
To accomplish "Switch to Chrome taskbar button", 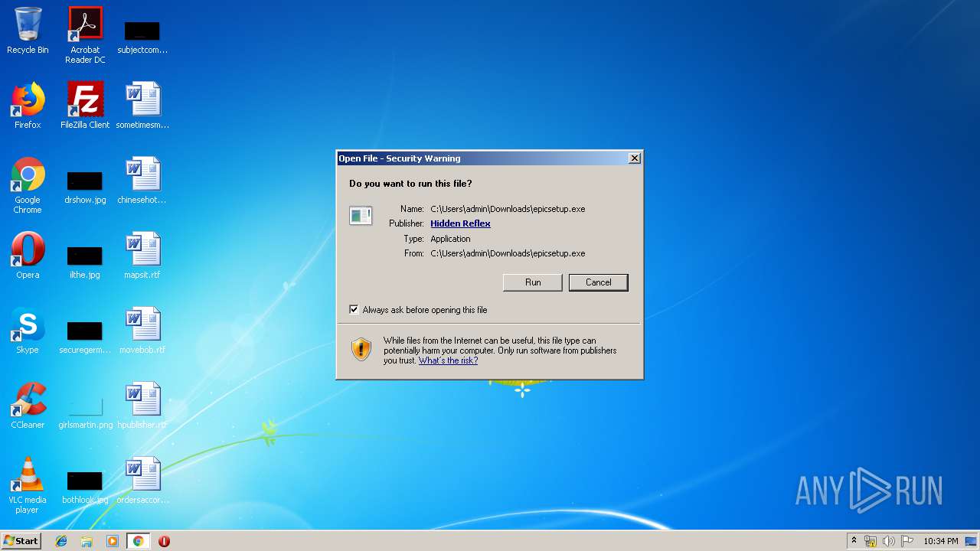I will 138,541.
